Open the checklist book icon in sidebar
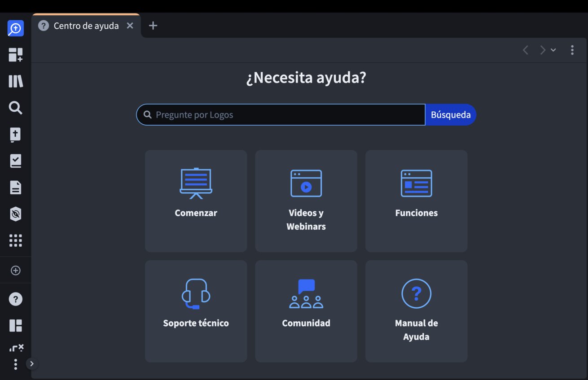Viewport: 588px width, 380px height. (16, 161)
